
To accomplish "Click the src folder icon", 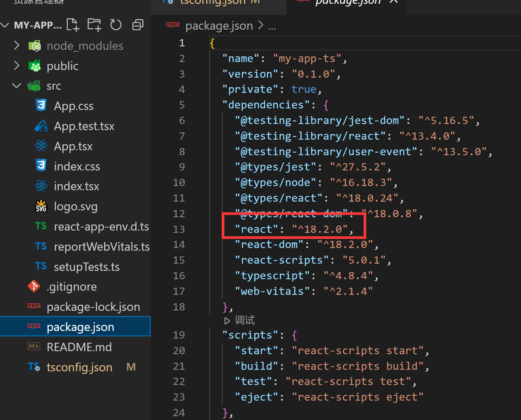I will pyautogui.click(x=34, y=86).
